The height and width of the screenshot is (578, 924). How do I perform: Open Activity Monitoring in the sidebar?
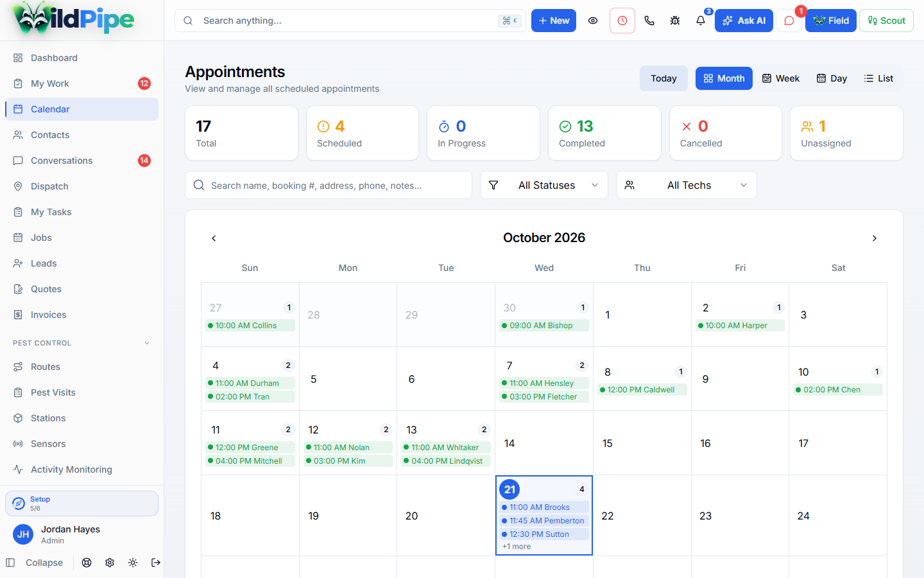(x=81, y=469)
